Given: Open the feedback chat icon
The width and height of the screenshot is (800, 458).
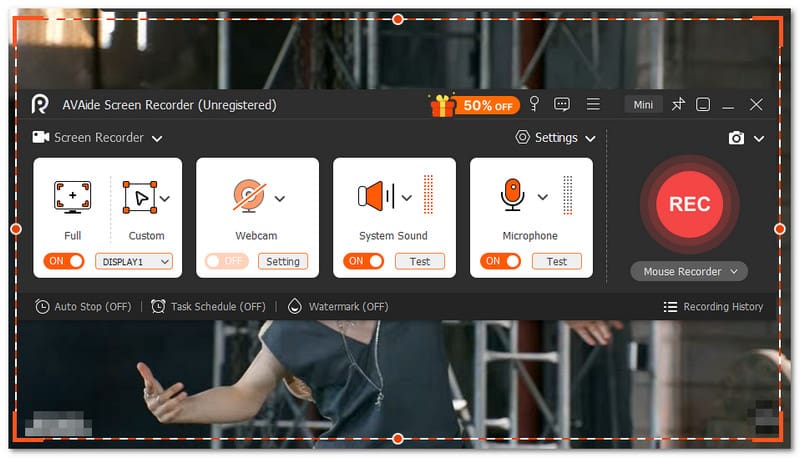Looking at the screenshot, I should coord(562,105).
